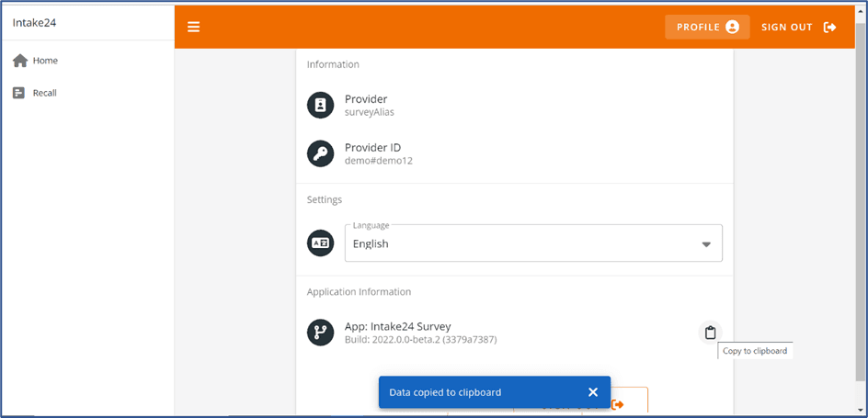This screenshot has height=418, width=868.
Task: Click the Recall list icon
Action: click(x=18, y=93)
